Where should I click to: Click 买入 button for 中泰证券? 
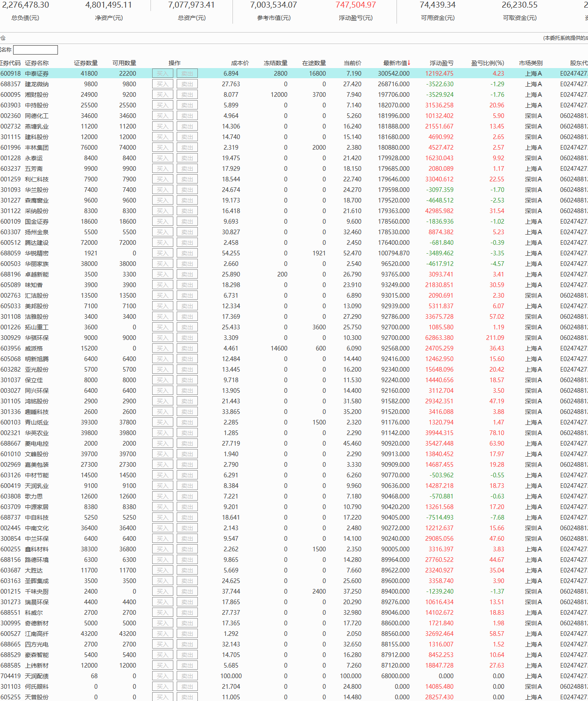pos(163,74)
